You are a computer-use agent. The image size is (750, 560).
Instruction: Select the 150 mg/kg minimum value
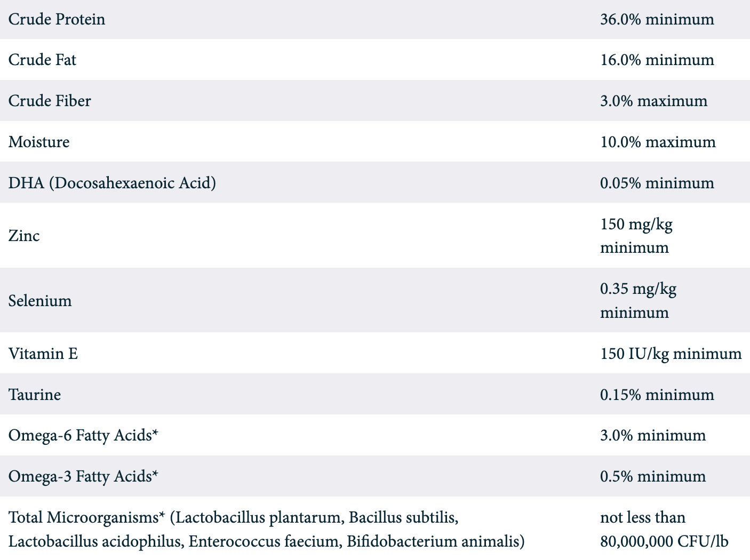(636, 235)
